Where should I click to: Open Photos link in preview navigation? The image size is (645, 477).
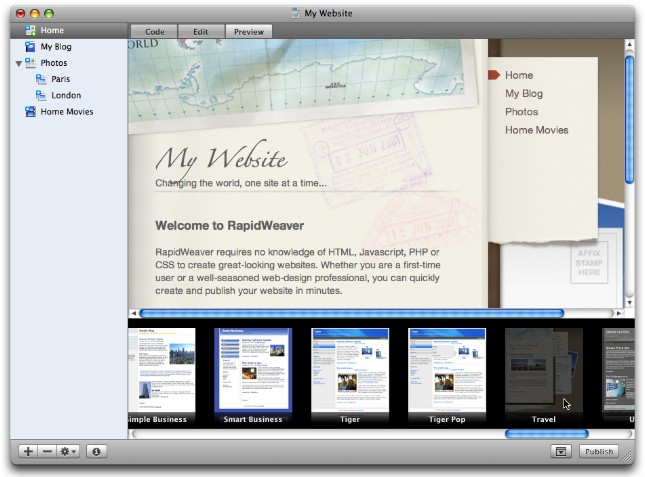pos(522,112)
